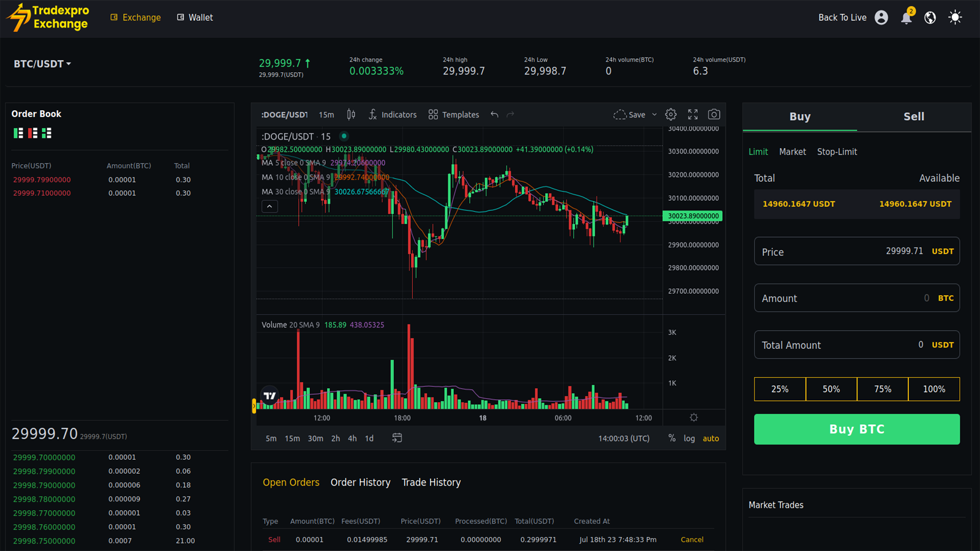
Task: Toggle auto scaling on the chart
Action: coord(710,438)
